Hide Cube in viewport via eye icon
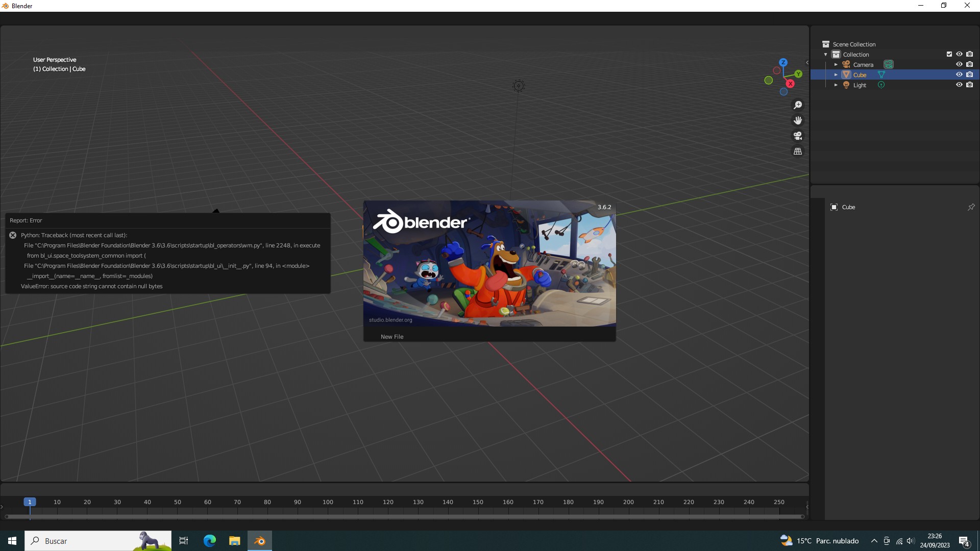980x551 pixels. tap(959, 74)
